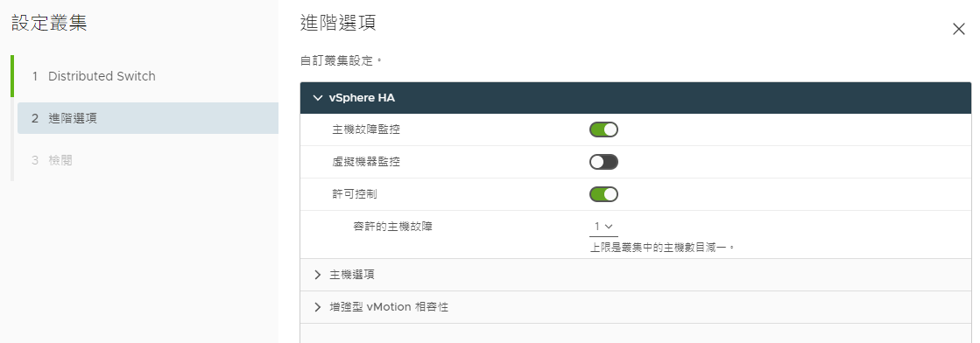Enable the 虛擬機器監控 toggle

click(x=603, y=162)
